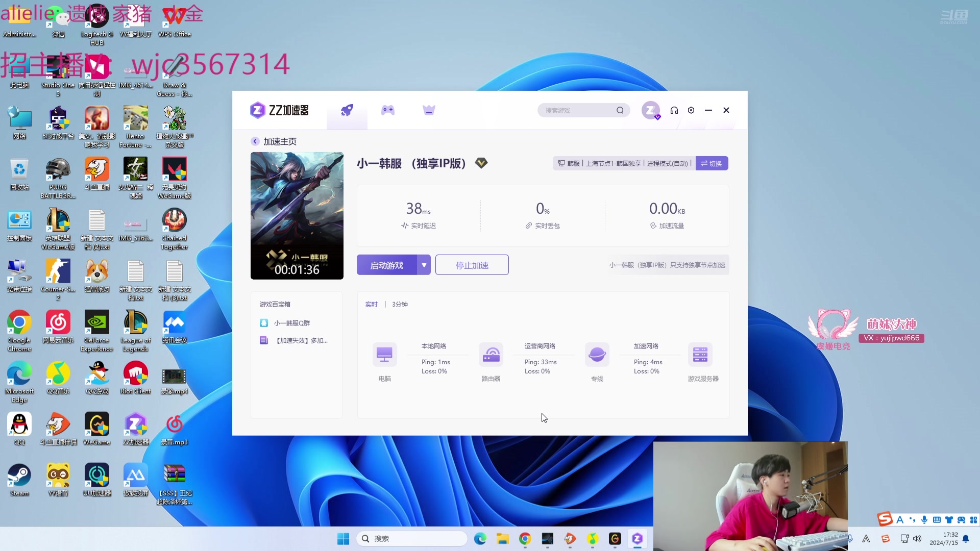Click the 0% 实时丢包 value

543,209
